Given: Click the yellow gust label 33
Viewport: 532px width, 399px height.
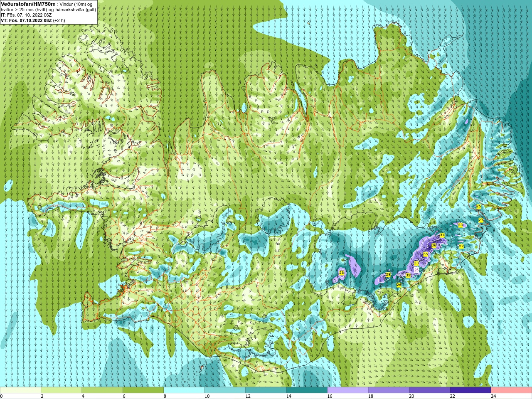Looking at the screenshot, I should [416, 263].
